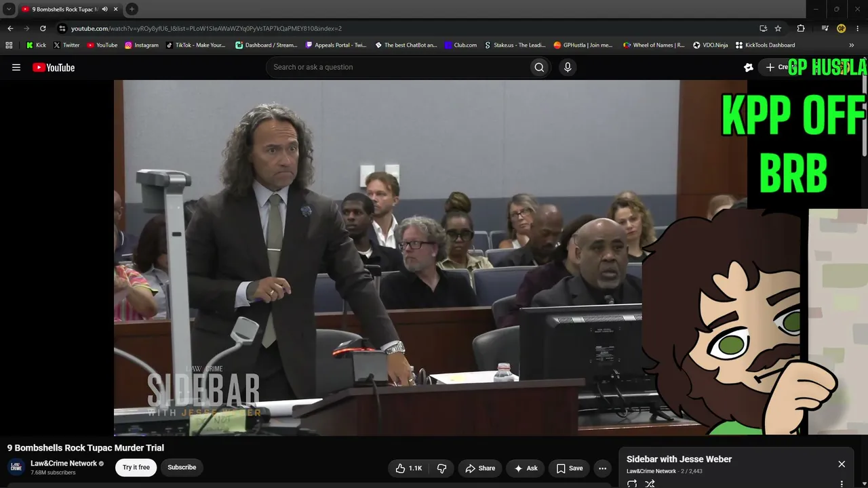
Task: Open the browser extensions puzzle icon
Action: click(801, 28)
